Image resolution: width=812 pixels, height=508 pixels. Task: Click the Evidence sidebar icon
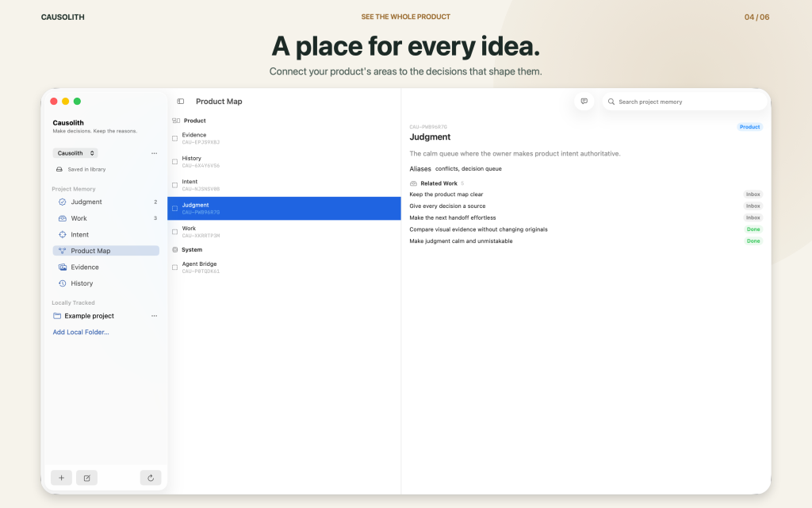pos(62,267)
